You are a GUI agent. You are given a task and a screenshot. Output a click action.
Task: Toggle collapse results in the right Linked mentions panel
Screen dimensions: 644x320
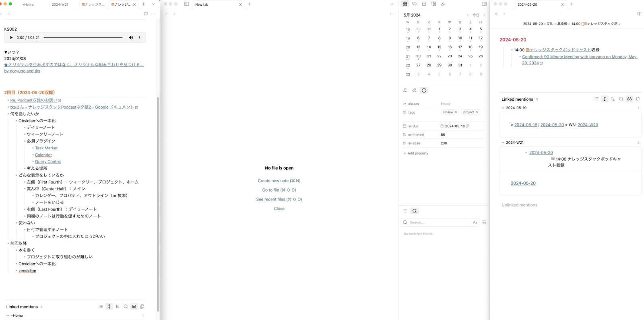click(x=597, y=99)
